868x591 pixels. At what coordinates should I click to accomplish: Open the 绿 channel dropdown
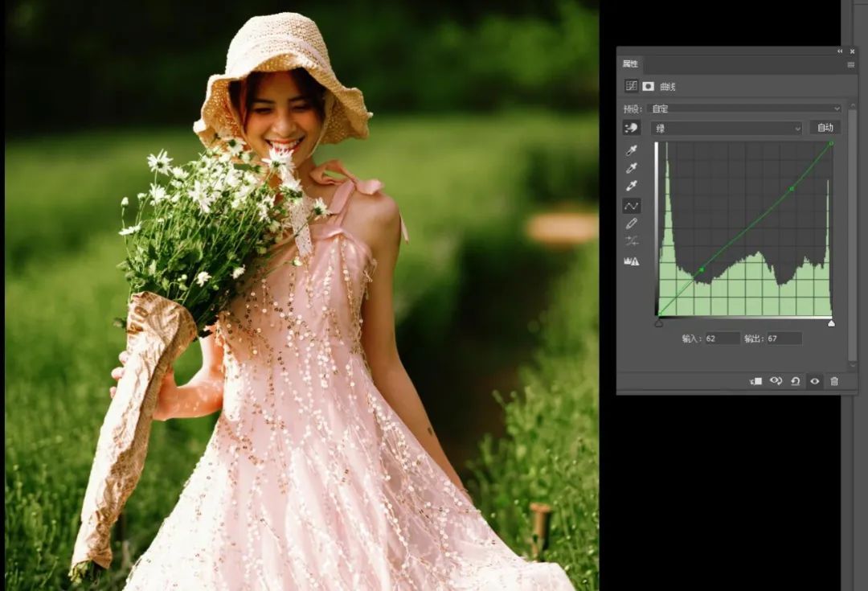[x=727, y=128]
